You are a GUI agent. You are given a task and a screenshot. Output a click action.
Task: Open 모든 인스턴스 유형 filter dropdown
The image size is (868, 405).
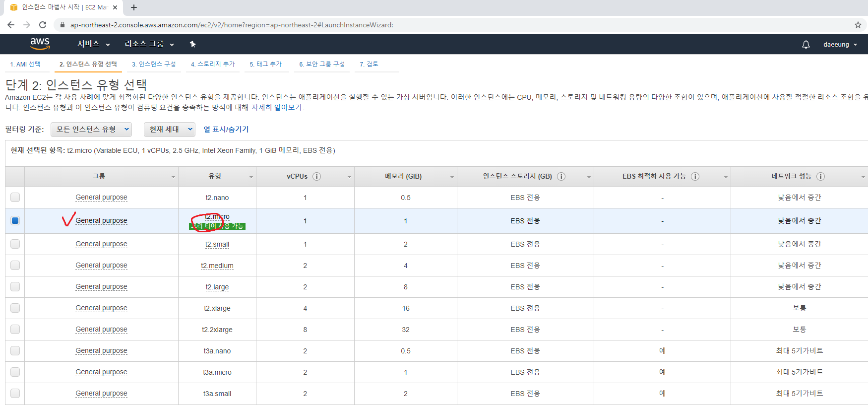point(91,129)
